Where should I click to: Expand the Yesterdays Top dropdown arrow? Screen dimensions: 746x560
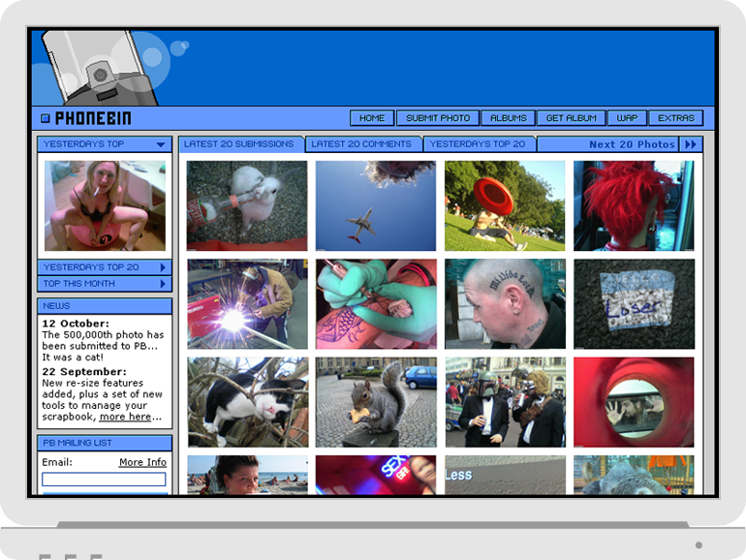click(x=161, y=144)
